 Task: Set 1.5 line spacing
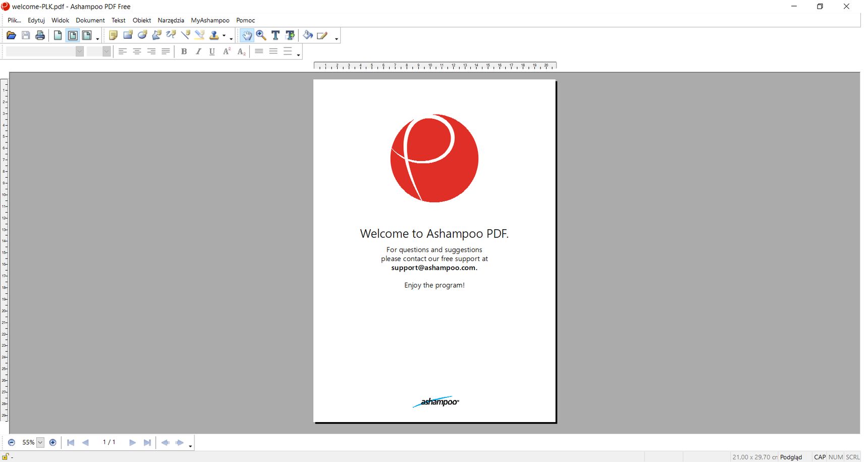coord(274,52)
